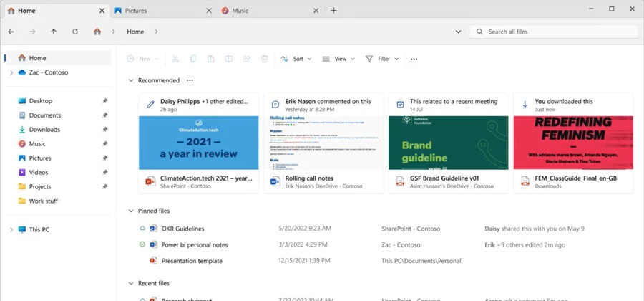
Task: Click the Share icon in toolbar
Action: pyautogui.click(x=247, y=59)
